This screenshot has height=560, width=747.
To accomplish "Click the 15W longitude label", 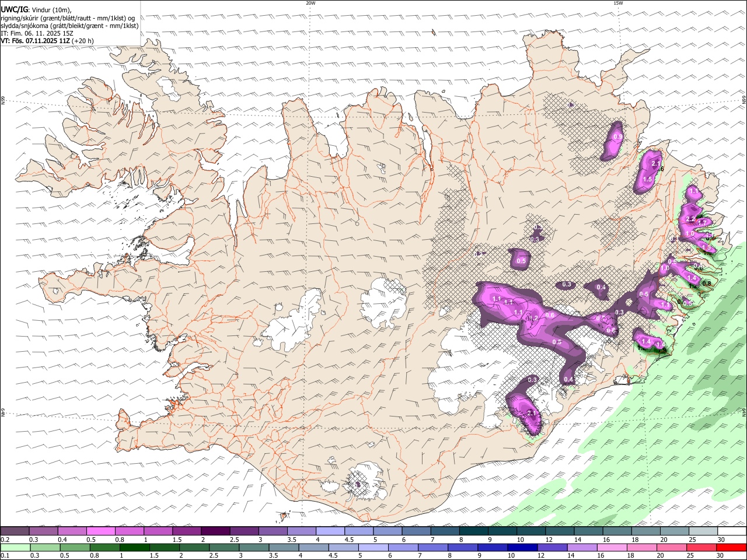I will tap(618, 3).
